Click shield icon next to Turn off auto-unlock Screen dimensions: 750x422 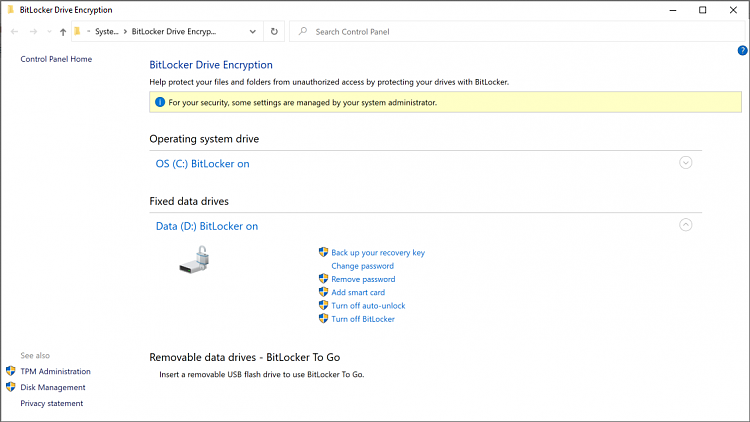323,305
